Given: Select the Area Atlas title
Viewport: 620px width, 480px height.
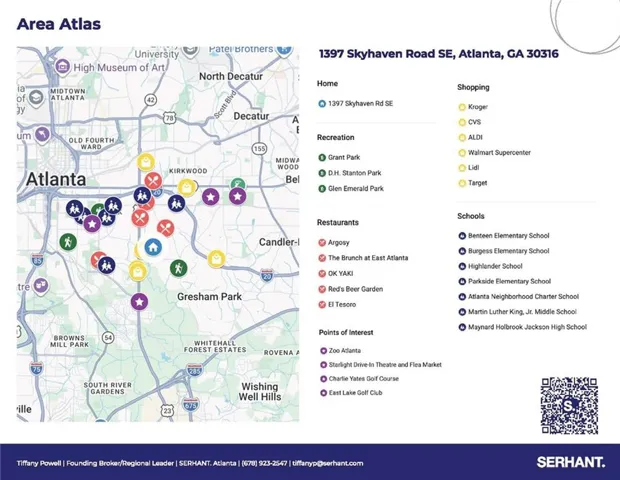Looking at the screenshot, I should point(59,24).
